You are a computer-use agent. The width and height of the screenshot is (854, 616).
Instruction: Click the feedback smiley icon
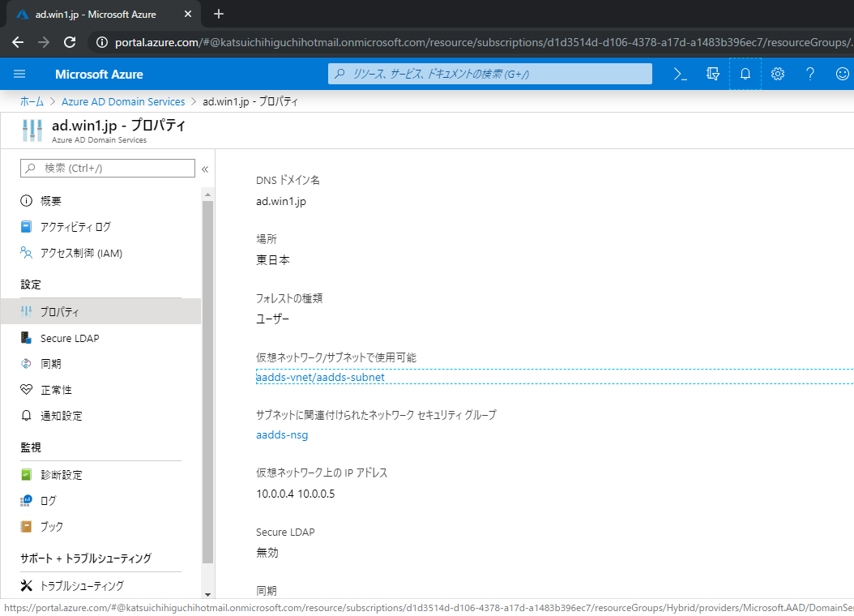pyautogui.click(x=842, y=74)
